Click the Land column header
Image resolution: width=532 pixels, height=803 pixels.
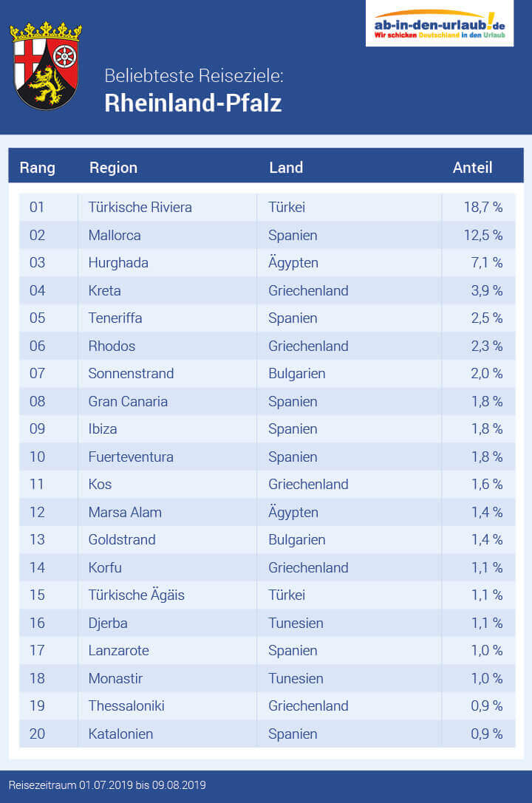pos(286,168)
